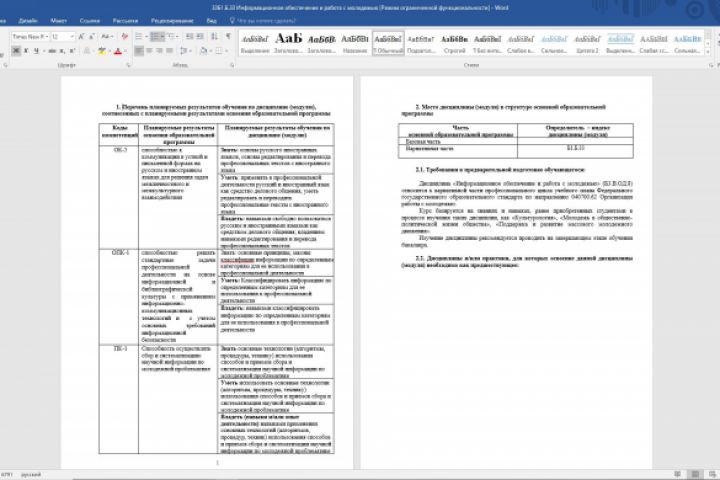
Task: Decrease paragraph indent
Action: coord(190,36)
